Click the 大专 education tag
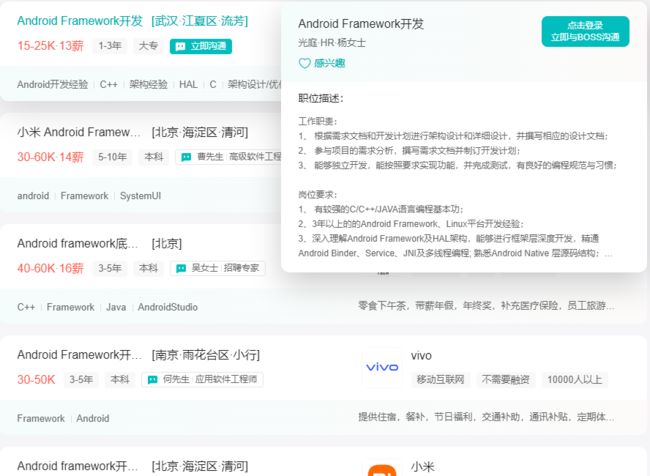This screenshot has height=476, width=650. coord(148,46)
